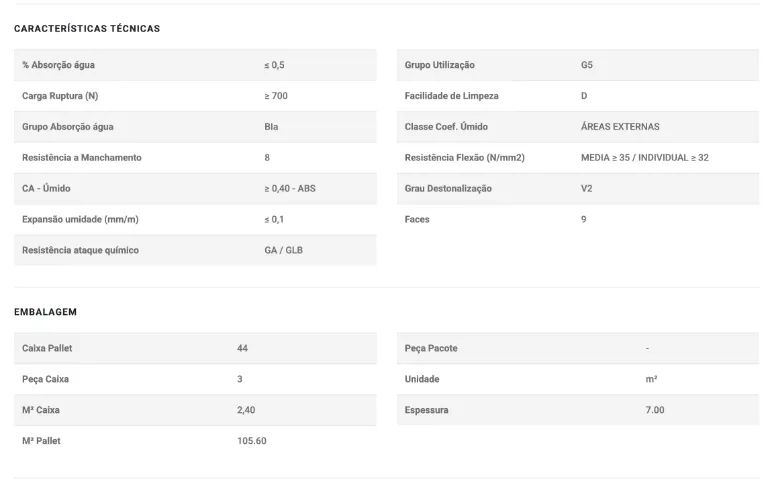The width and height of the screenshot is (780, 480).
Task: Click the Expansão umidade (mm/m) label
Action: [80, 219]
